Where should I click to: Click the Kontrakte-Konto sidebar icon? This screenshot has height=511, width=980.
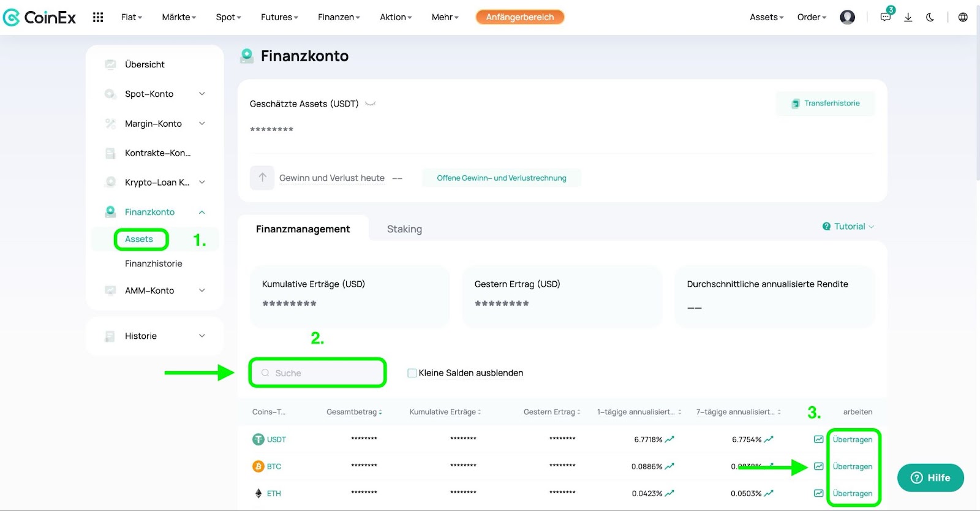coord(110,153)
